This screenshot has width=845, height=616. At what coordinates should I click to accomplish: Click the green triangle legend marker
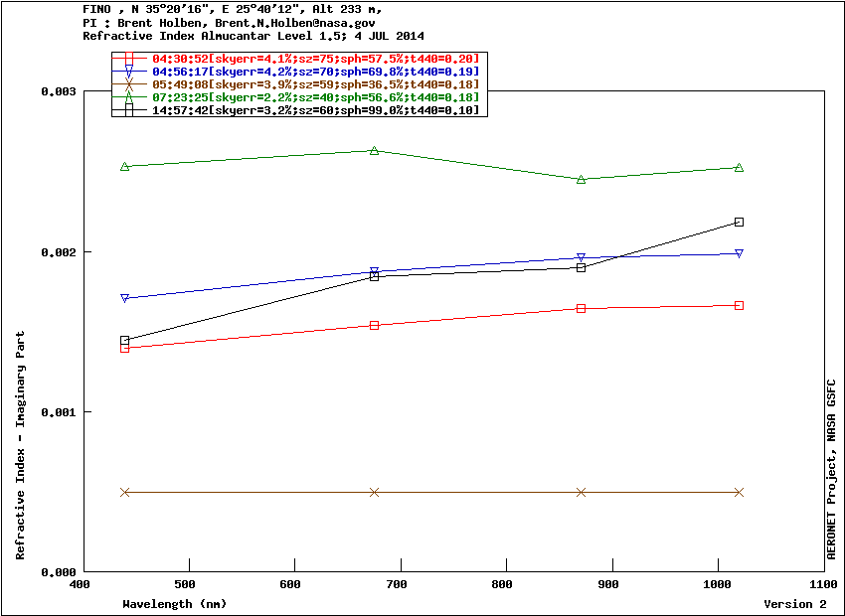pos(129,97)
